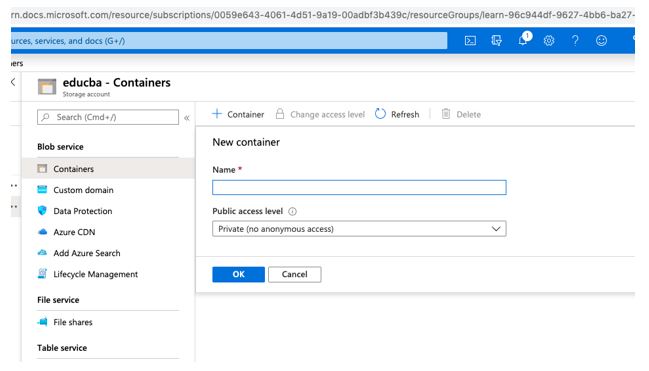
Task: Open the directory and subscription filter icon
Action: (x=496, y=41)
